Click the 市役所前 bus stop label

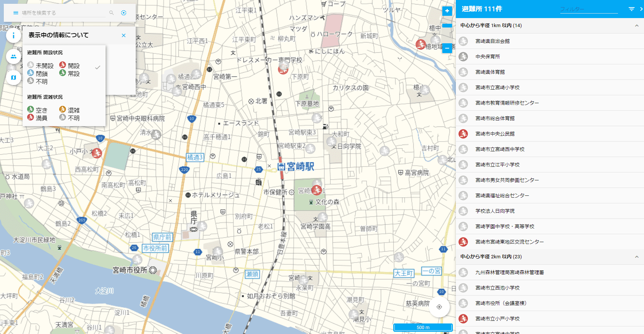pos(155,249)
